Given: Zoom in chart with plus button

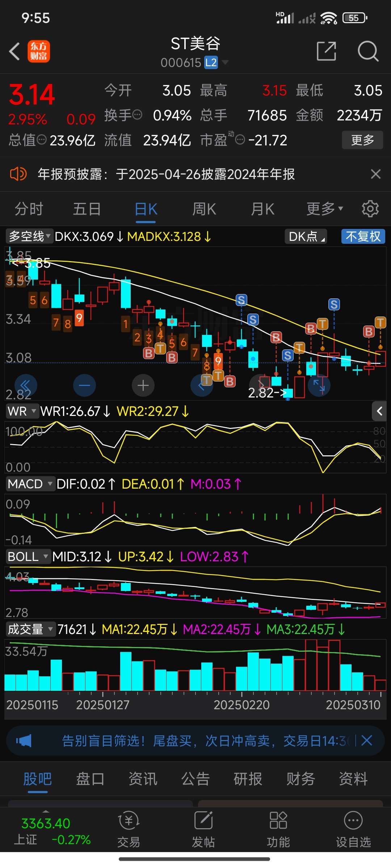Looking at the screenshot, I should 143,385.
